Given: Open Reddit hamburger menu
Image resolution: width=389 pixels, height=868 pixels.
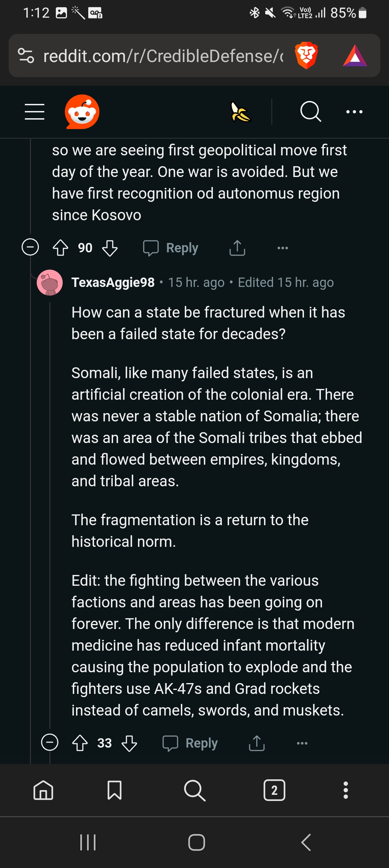Looking at the screenshot, I should [x=35, y=112].
